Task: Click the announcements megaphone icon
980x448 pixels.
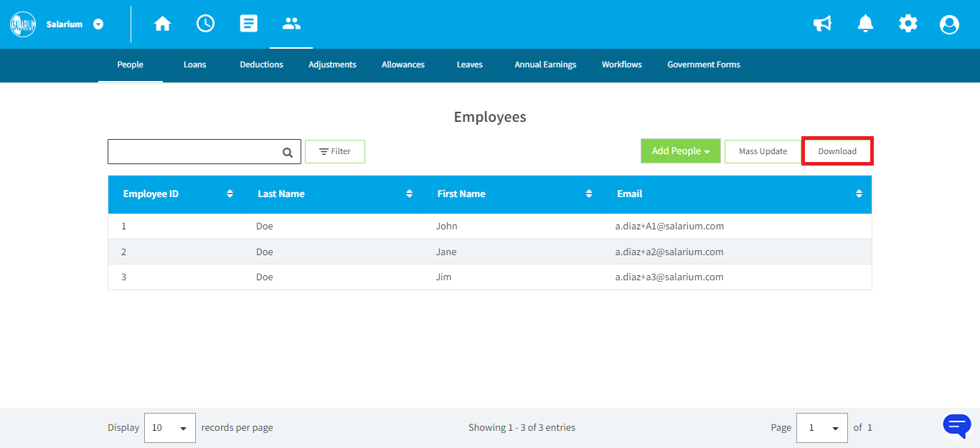Action: click(822, 24)
